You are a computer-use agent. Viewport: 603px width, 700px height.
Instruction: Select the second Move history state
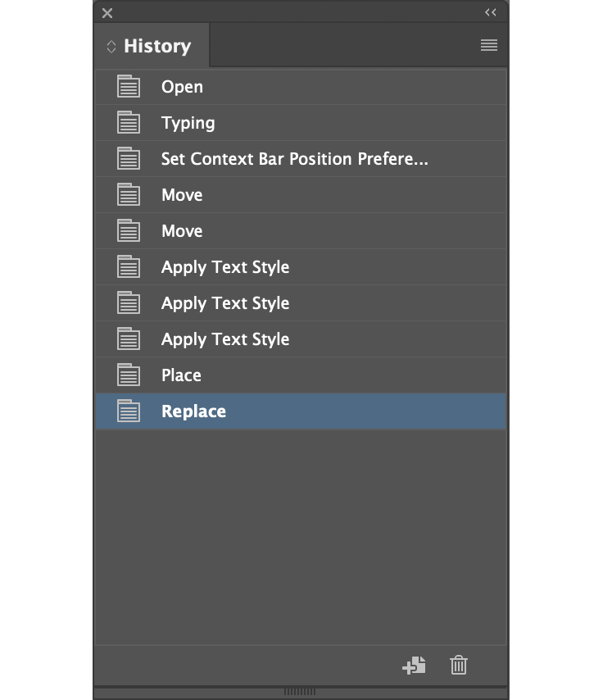click(182, 231)
